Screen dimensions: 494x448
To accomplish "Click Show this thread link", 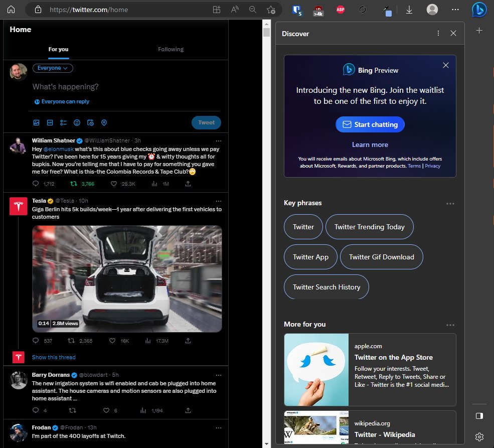I will click(x=54, y=357).
